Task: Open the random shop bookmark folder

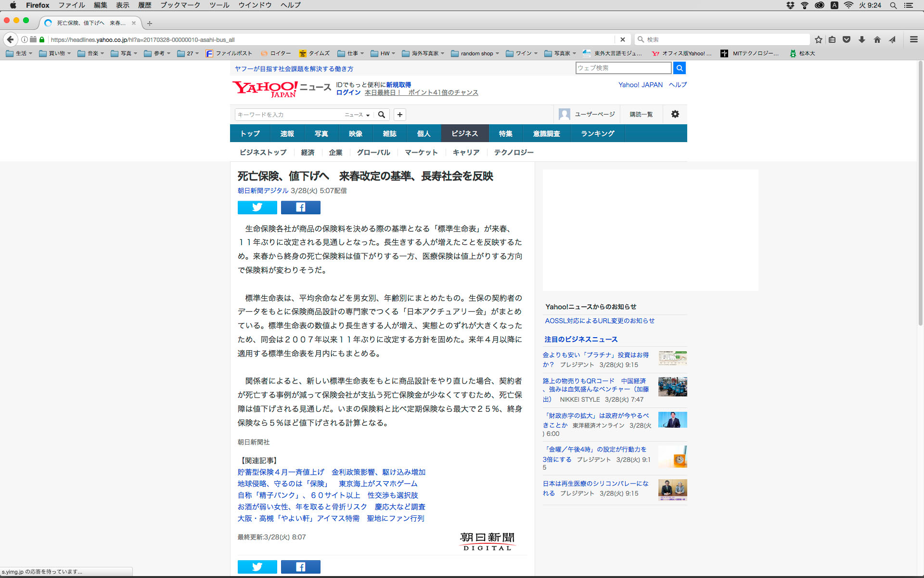Action: [x=475, y=53]
